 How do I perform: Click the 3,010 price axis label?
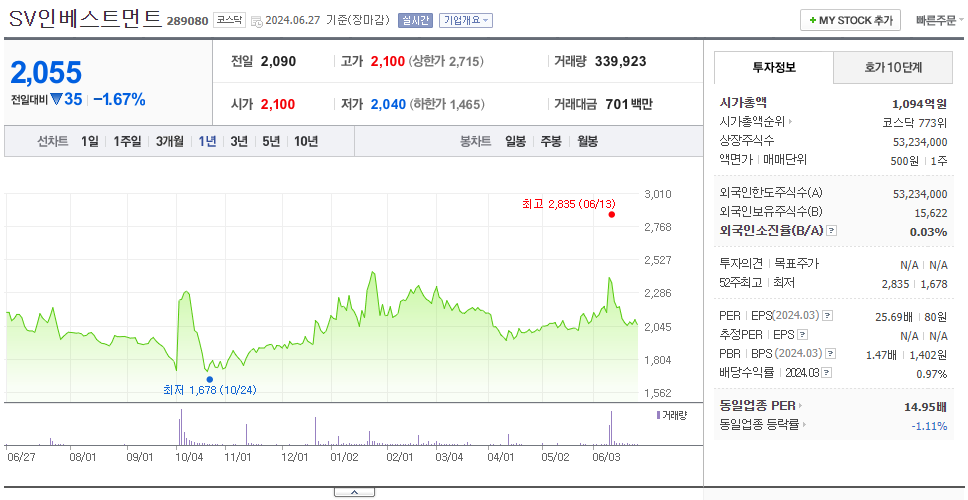point(657,194)
